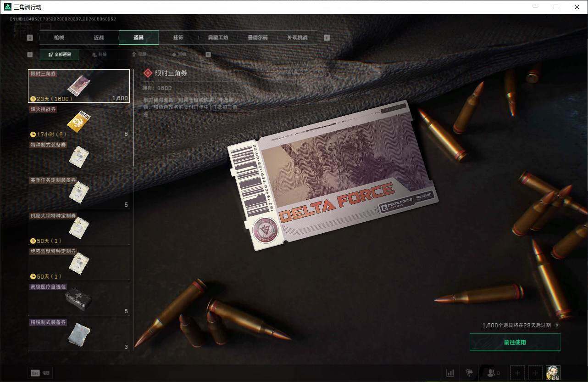Select the 补给 filter with crate icon
This screenshot has width=588, height=382.
point(99,54)
